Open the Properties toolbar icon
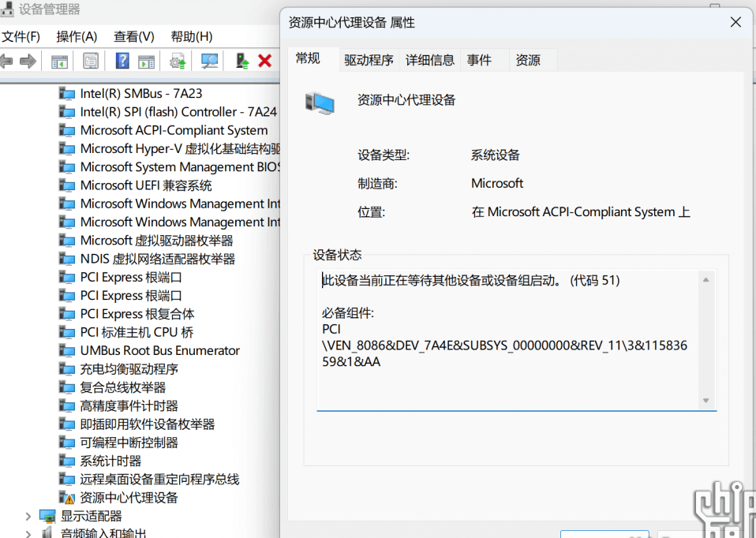The width and height of the screenshot is (756, 538). coord(91,62)
